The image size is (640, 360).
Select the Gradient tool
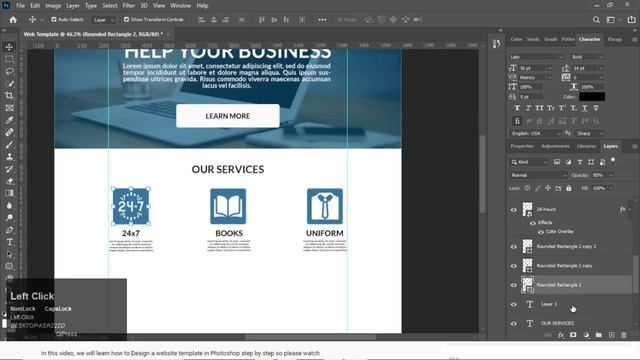9,193
